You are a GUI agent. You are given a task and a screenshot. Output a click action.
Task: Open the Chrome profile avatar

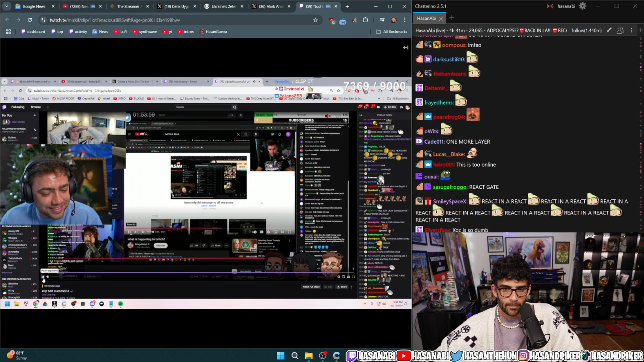(394, 20)
